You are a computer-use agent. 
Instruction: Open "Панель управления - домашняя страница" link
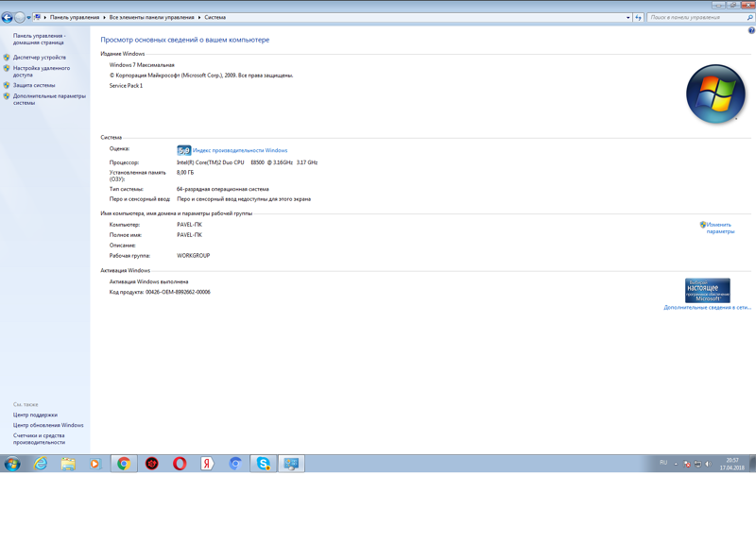point(39,39)
